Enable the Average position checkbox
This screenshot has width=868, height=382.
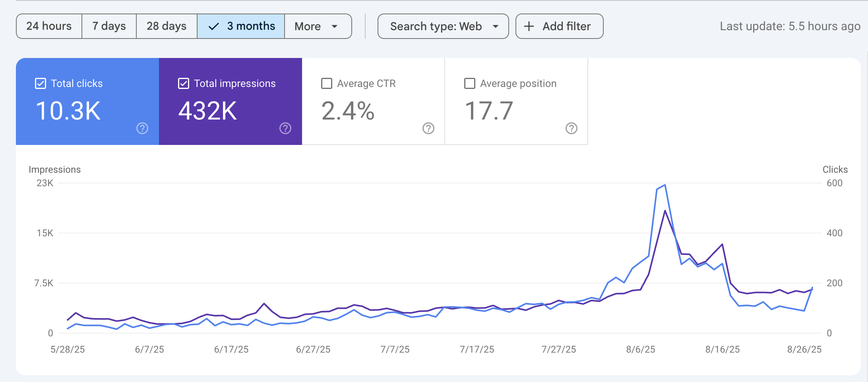470,83
